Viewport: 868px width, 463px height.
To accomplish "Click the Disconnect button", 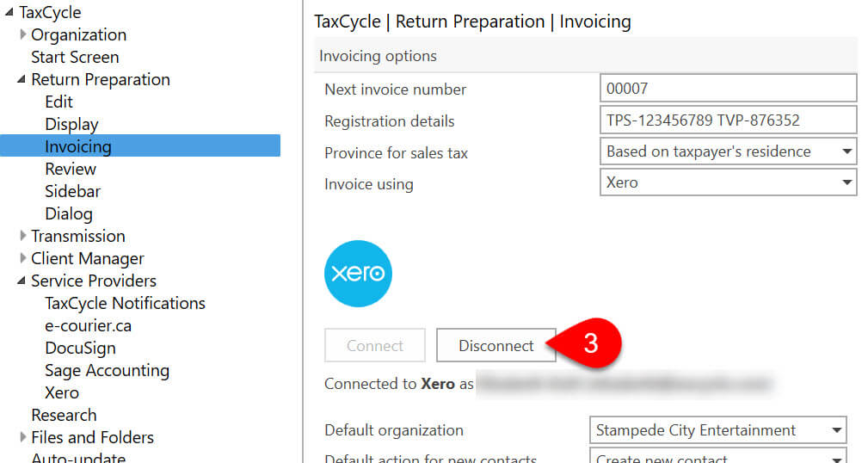I will 496,346.
